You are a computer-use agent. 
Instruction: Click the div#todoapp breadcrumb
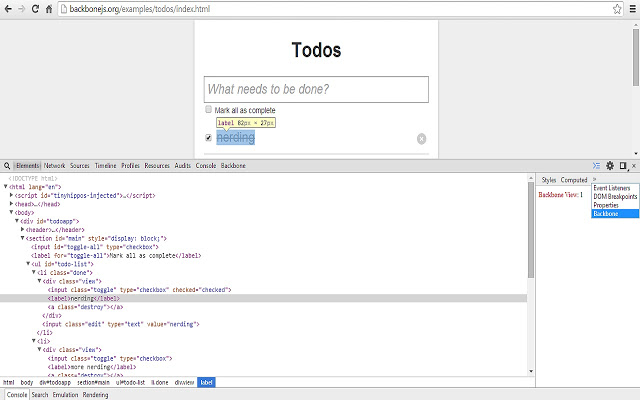pyautogui.click(x=55, y=382)
